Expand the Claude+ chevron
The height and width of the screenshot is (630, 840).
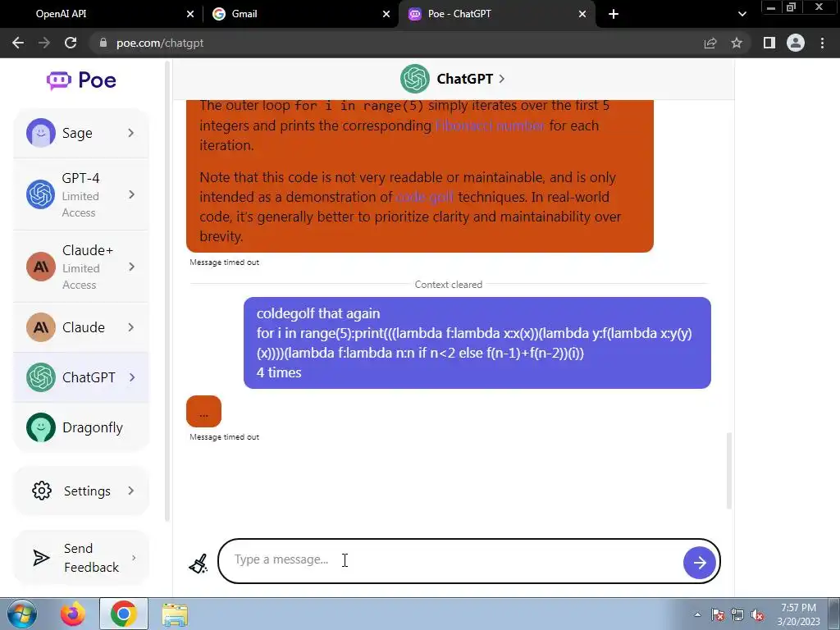(x=131, y=267)
